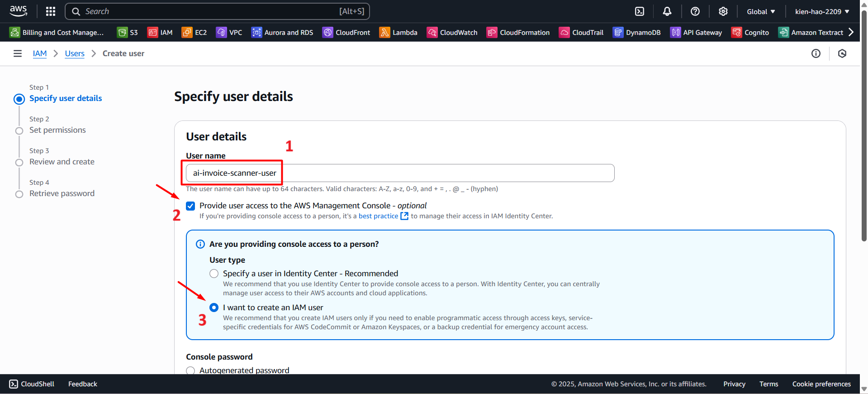Viewport: 868px width, 394px height.
Task: Uncheck Provide user access to Management Console
Action: click(x=191, y=206)
